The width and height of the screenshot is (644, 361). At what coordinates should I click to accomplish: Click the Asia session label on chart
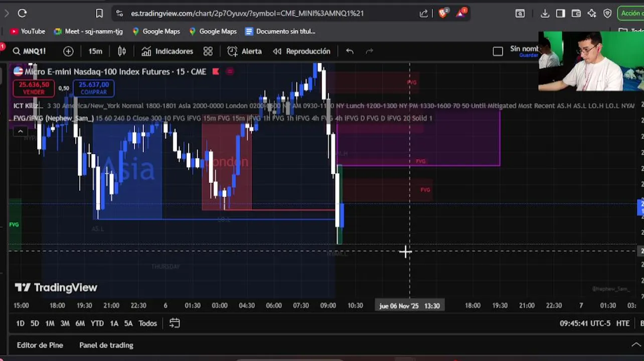(x=128, y=169)
